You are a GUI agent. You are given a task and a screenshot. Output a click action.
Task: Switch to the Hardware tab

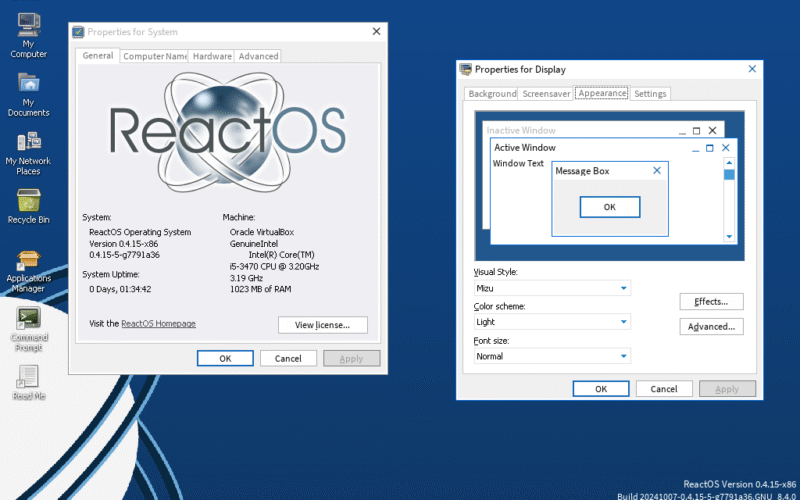tap(212, 57)
